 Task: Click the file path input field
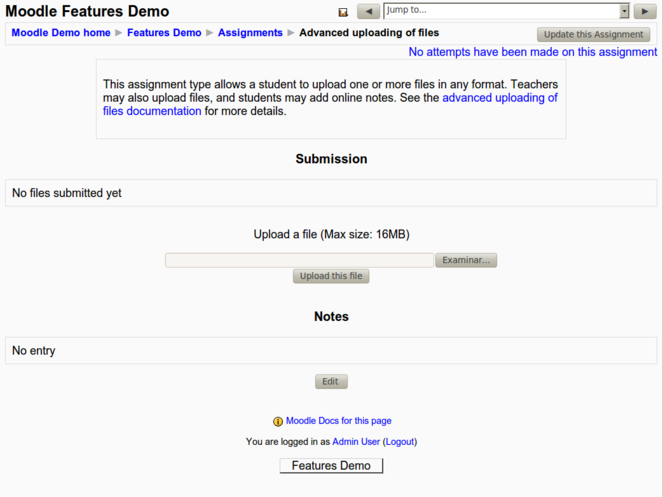pos(299,260)
